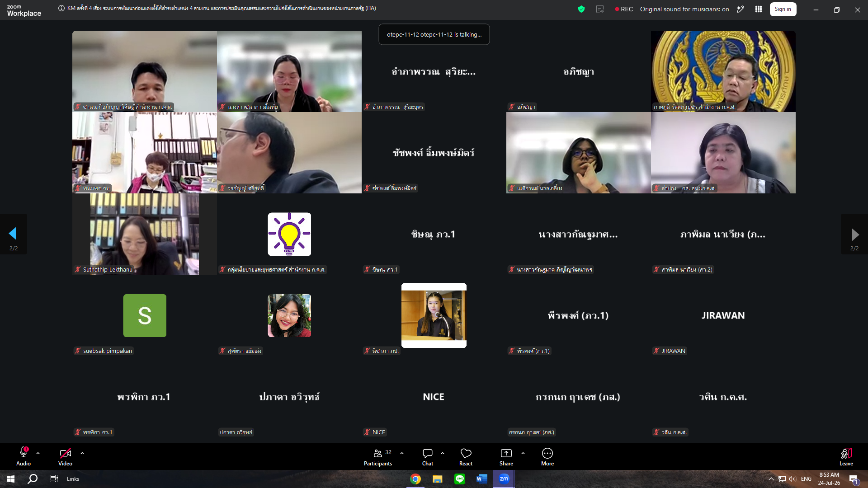Go to previous gallery page with left arrow
The width and height of the screenshot is (868, 488).
tap(13, 234)
